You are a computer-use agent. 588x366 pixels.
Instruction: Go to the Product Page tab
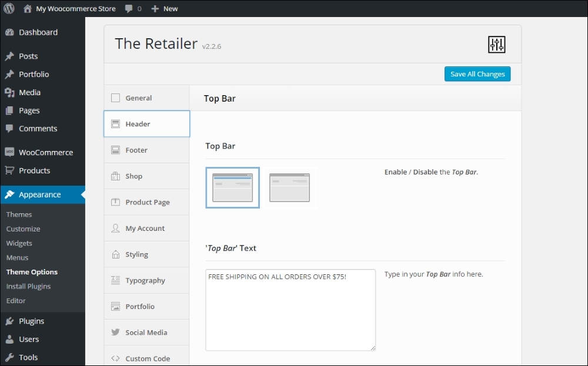tap(146, 202)
